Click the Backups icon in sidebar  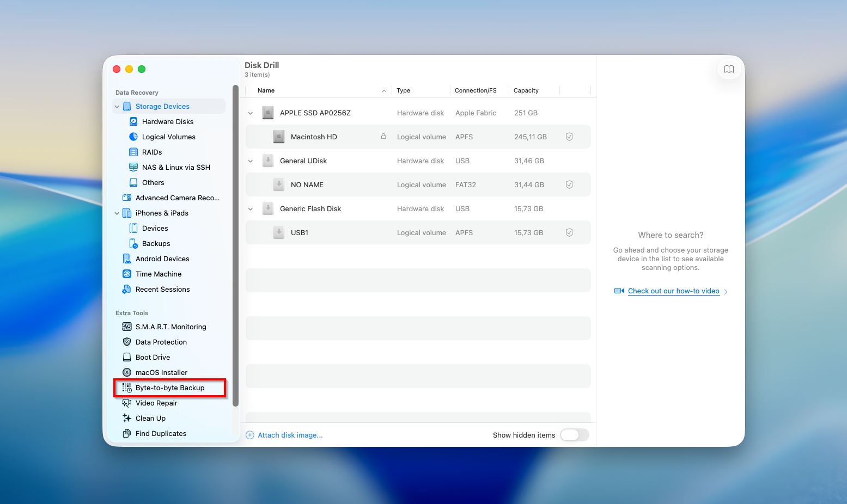click(x=133, y=243)
